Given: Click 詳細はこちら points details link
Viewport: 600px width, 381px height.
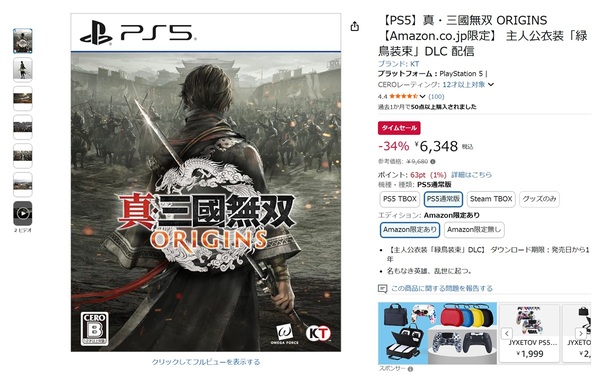Looking at the screenshot, I should tap(471, 175).
